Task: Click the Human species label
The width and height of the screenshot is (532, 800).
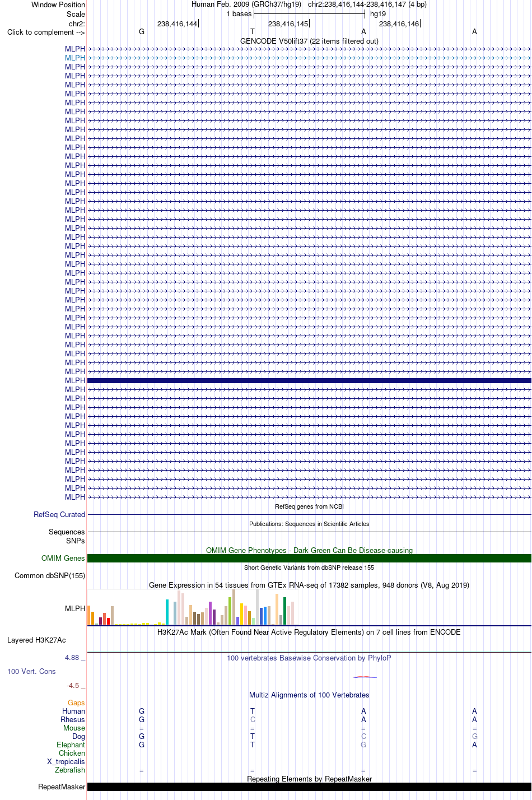Action: click(74, 711)
